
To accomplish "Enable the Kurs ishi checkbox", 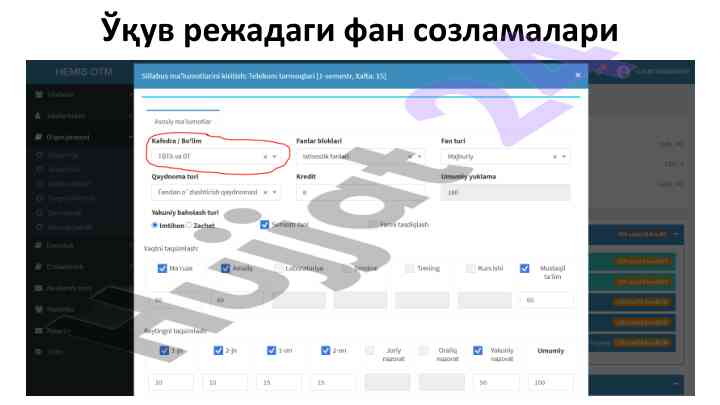I will pos(470,268).
